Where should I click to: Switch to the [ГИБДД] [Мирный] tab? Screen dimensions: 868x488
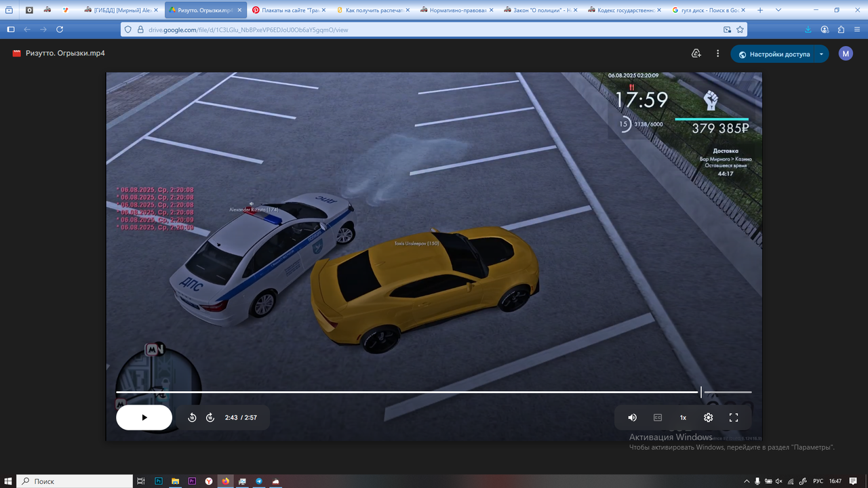[x=121, y=10]
